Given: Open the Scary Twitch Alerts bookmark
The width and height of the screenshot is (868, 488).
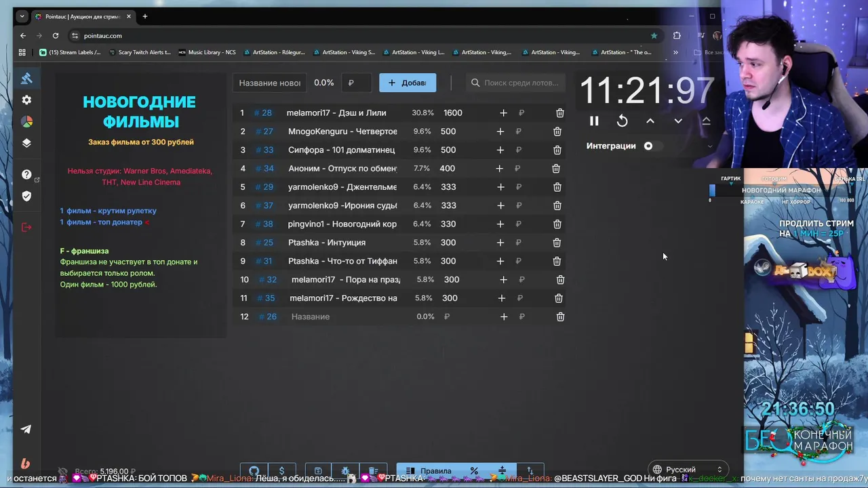Looking at the screenshot, I should tap(139, 52).
